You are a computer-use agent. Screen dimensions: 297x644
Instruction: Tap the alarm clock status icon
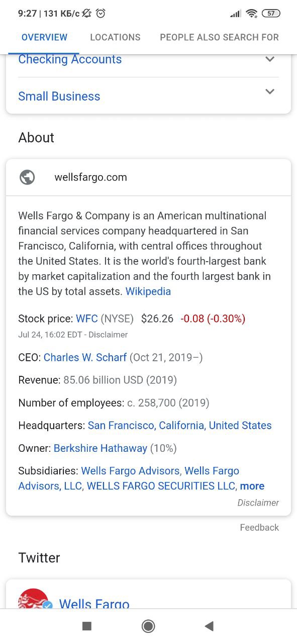tap(101, 14)
